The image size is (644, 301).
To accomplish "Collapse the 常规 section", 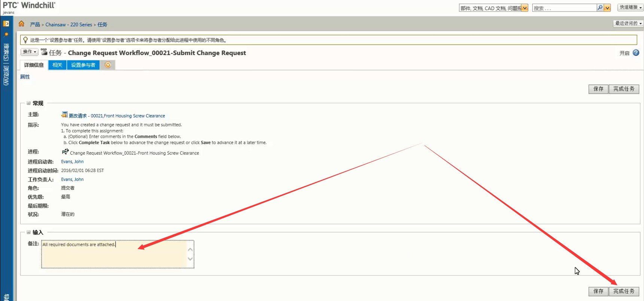I will 28,103.
